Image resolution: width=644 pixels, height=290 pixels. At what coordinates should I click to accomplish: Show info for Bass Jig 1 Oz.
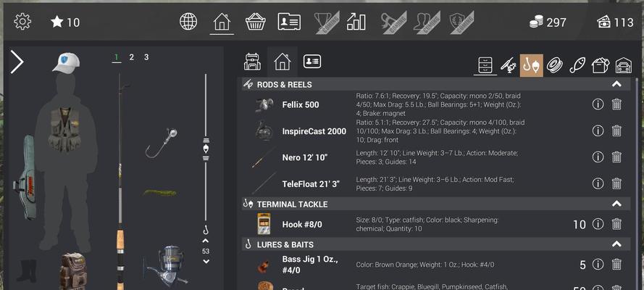(x=598, y=264)
